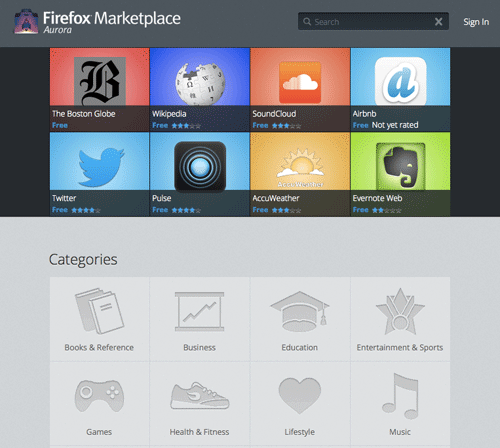This screenshot has height=448, width=500.
Task: Select the SoundCloud cloud icon
Action: pyautogui.click(x=300, y=82)
